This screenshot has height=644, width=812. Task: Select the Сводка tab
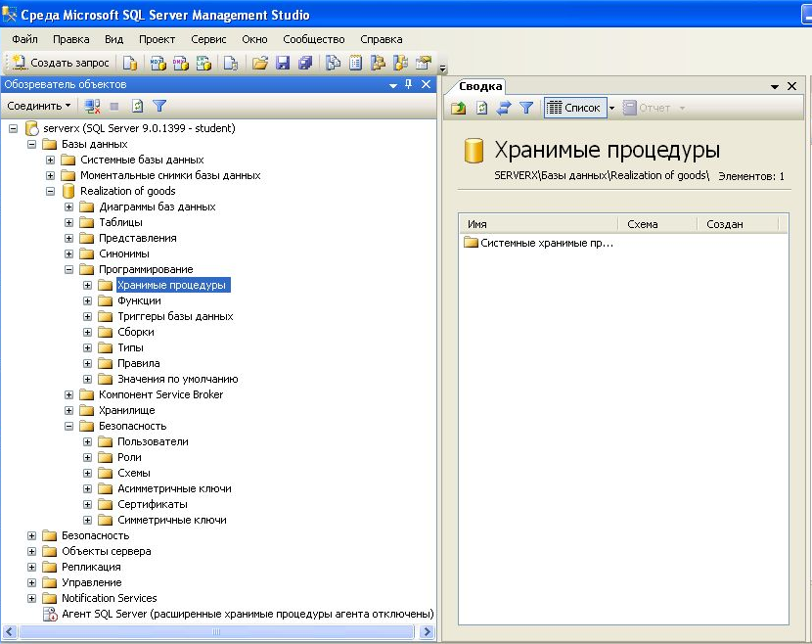pos(480,86)
